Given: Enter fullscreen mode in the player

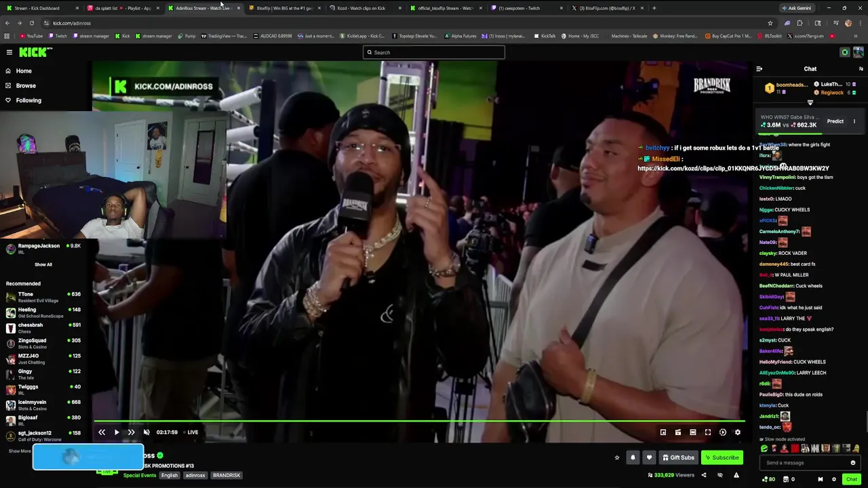Looking at the screenshot, I should pyautogui.click(x=708, y=432).
